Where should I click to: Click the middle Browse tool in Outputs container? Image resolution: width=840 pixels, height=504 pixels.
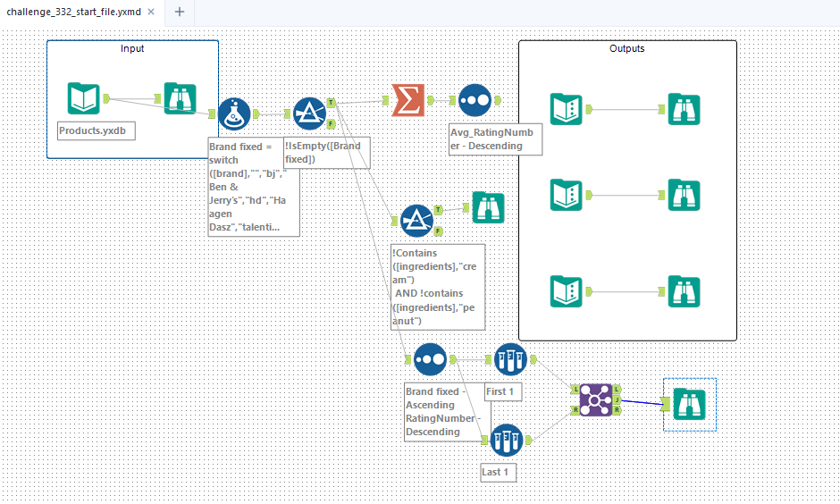pyautogui.click(x=685, y=195)
